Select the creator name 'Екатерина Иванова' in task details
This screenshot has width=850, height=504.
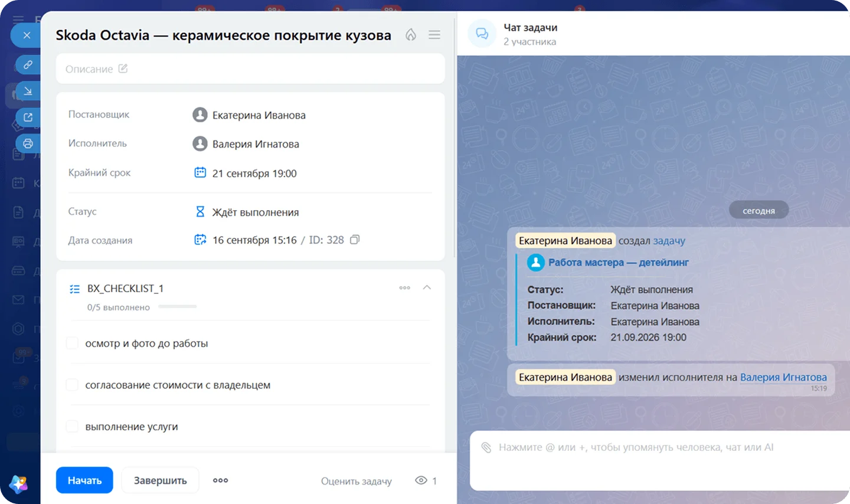pos(259,115)
